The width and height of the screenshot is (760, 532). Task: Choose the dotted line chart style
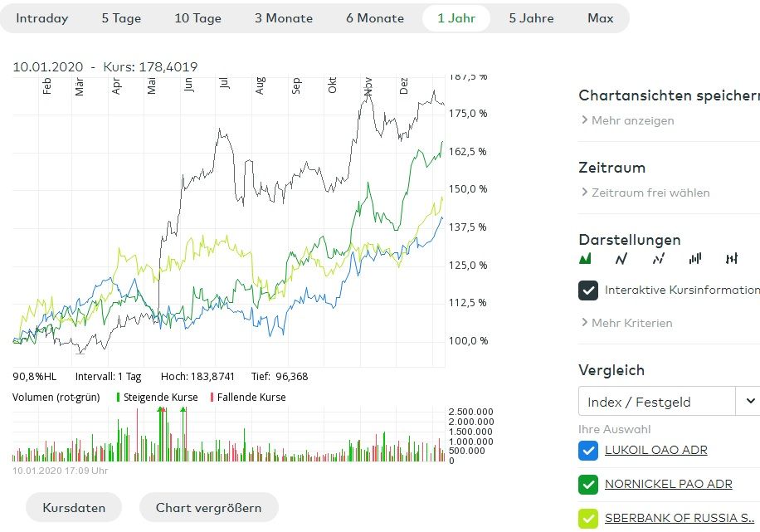[x=656, y=258]
